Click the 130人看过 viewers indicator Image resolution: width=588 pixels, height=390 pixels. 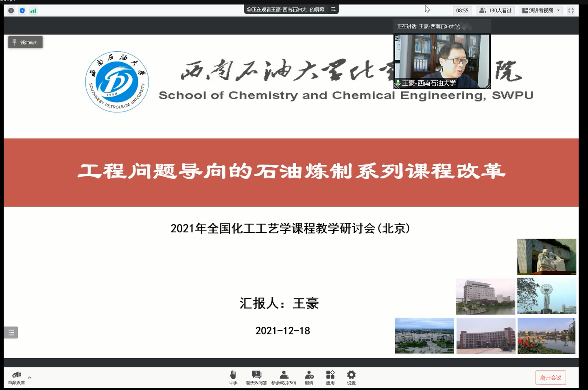pos(495,11)
